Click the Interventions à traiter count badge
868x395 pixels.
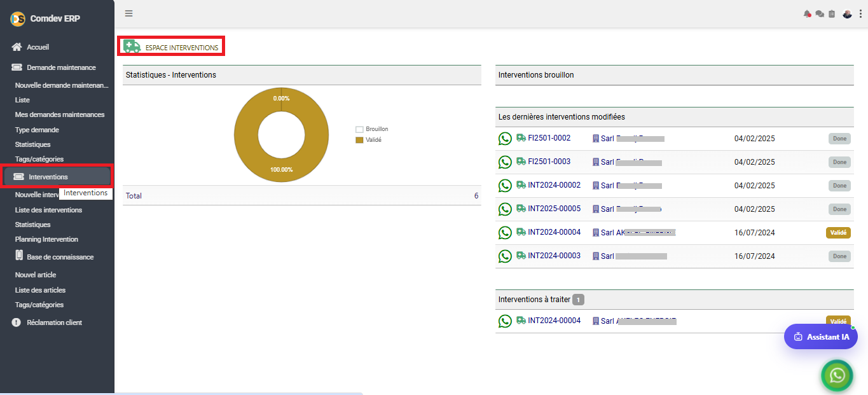pyautogui.click(x=579, y=300)
